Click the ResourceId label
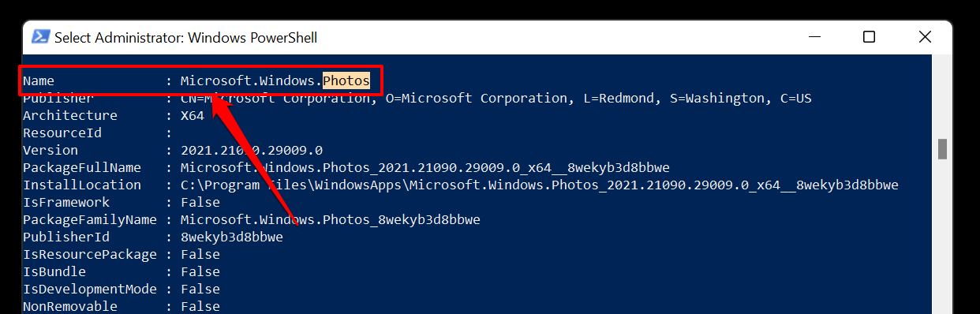The image size is (980, 314). (62, 133)
